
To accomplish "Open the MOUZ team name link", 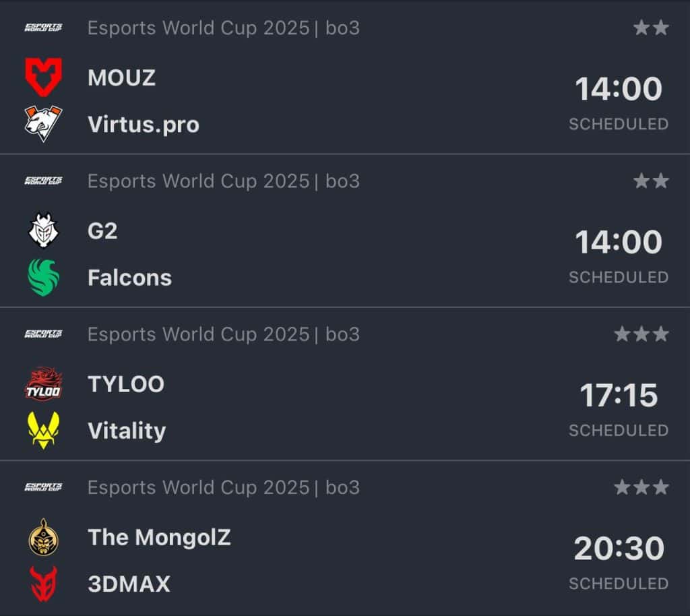I will tap(121, 78).
